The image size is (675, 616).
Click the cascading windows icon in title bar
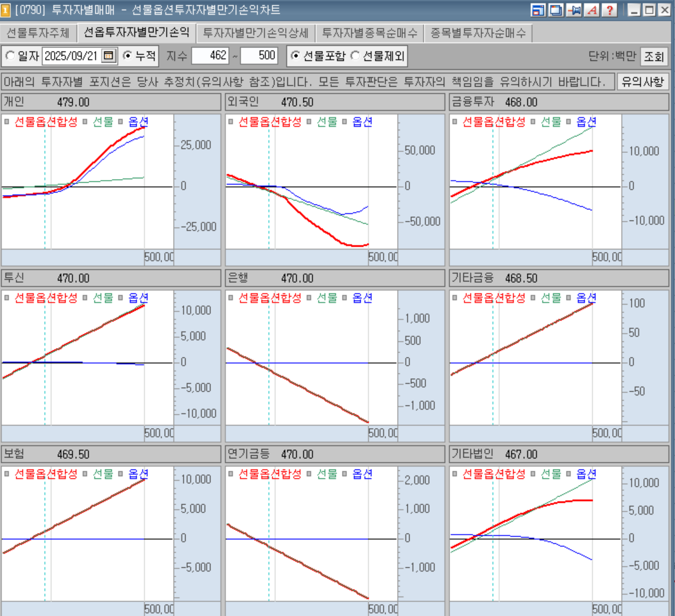(556, 10)
